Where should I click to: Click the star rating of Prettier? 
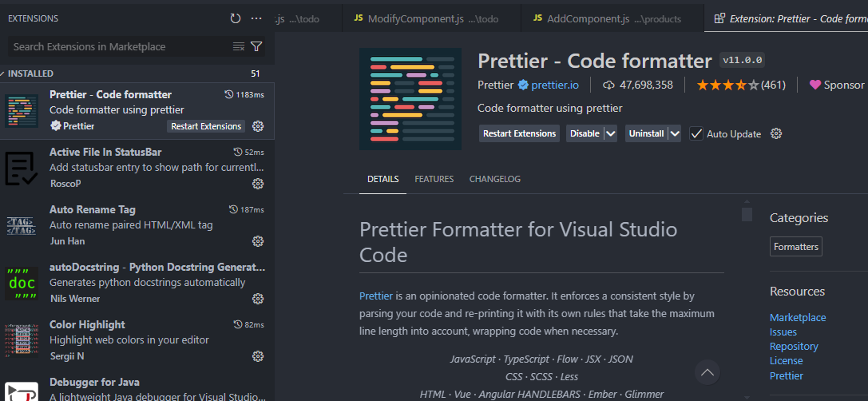pyautogui.click(x=728, y=85)
